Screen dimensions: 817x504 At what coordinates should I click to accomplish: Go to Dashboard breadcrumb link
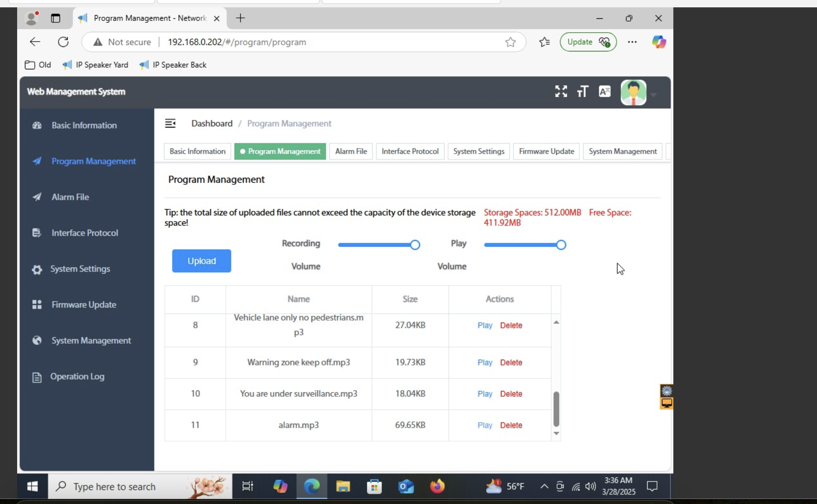[x=212, y=123]
